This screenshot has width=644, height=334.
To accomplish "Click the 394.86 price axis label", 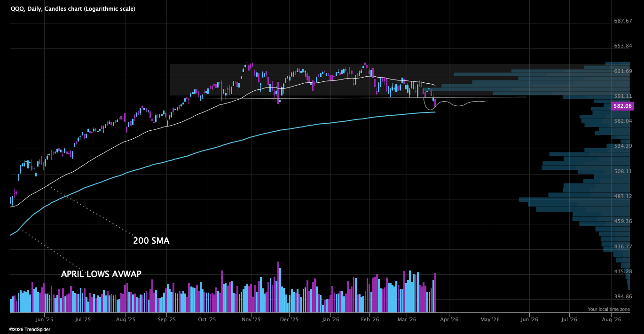I will [623, 296].
